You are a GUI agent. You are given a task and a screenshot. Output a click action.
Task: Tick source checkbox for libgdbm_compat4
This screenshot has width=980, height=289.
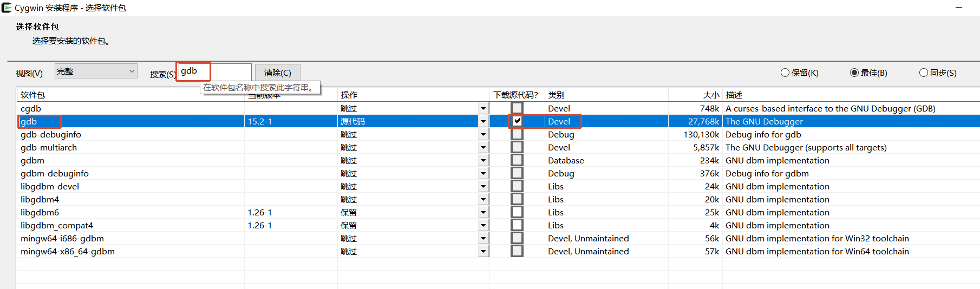517,225
